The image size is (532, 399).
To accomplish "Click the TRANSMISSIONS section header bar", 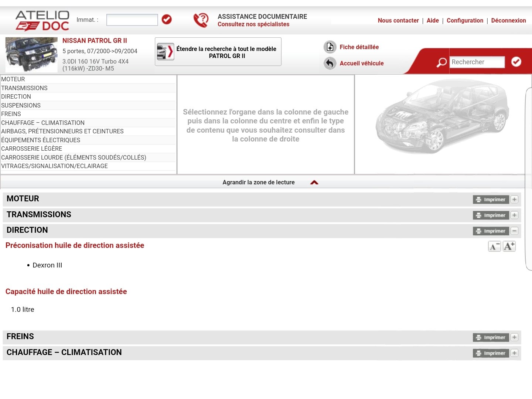I will point(262,215).
